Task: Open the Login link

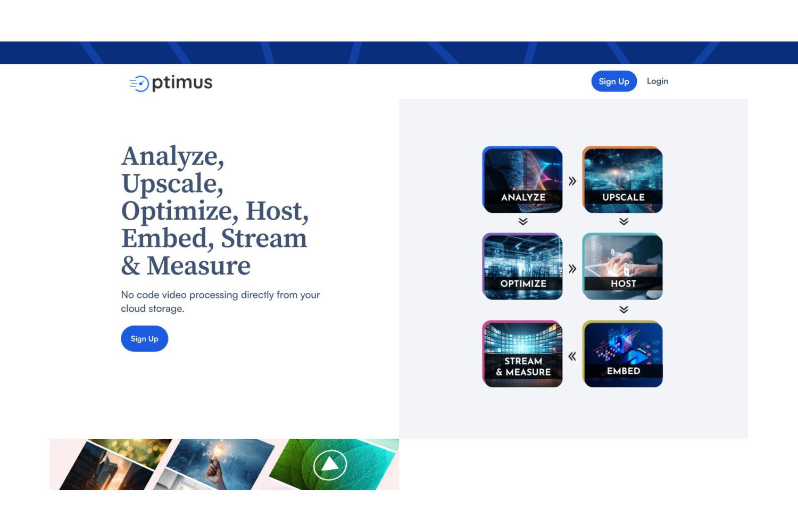Action: pyautogui.click(x=658, y=81)
